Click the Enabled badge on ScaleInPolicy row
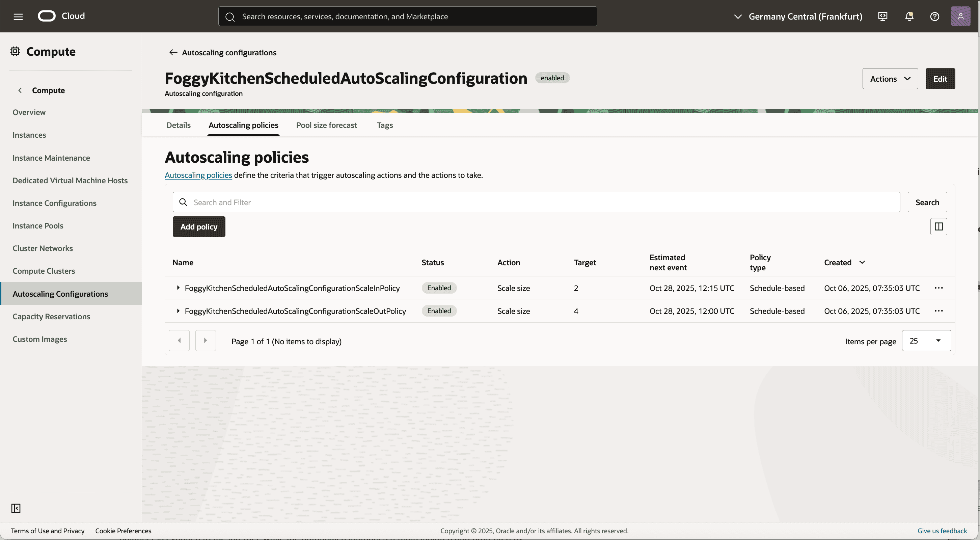The height and width of the screenshot is (540, 980). pos(439,288)
